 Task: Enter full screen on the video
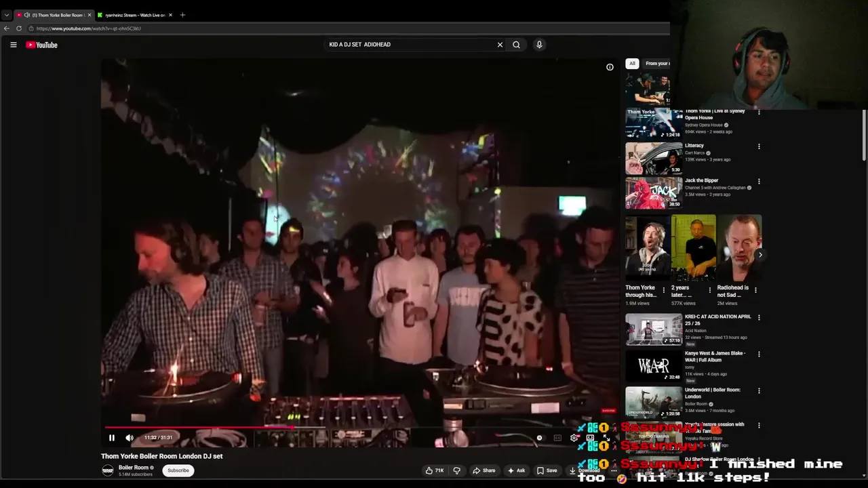606,438
